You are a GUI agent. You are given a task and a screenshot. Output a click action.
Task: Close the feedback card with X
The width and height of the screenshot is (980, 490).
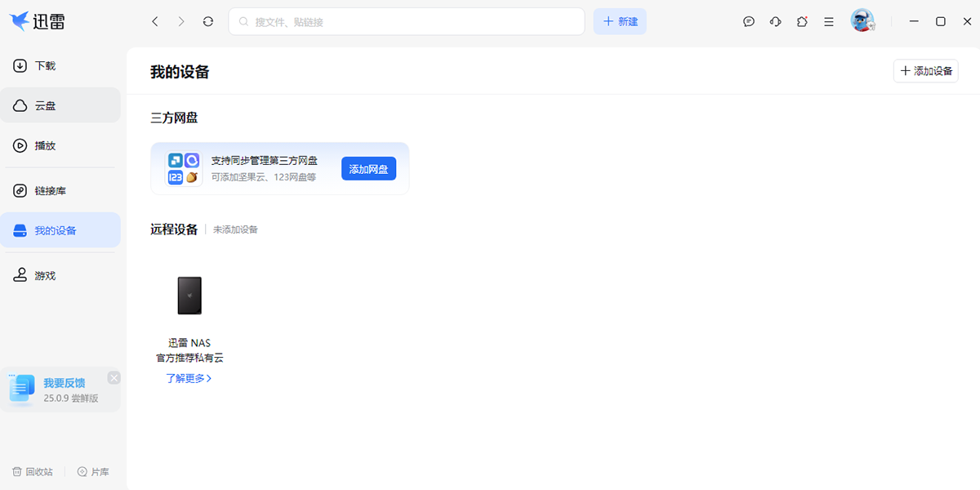click(114, 377)
